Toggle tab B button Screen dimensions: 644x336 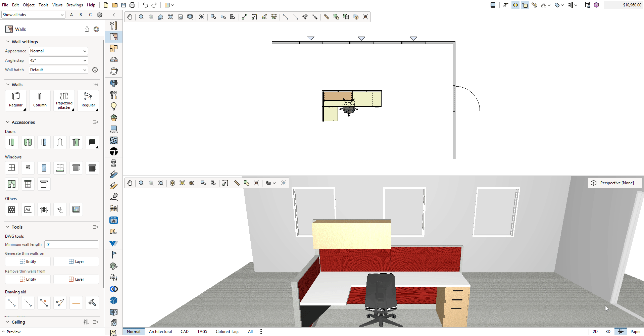81,15
